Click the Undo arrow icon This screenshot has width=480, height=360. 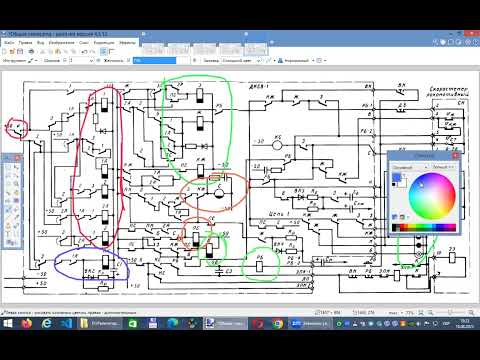84,51
